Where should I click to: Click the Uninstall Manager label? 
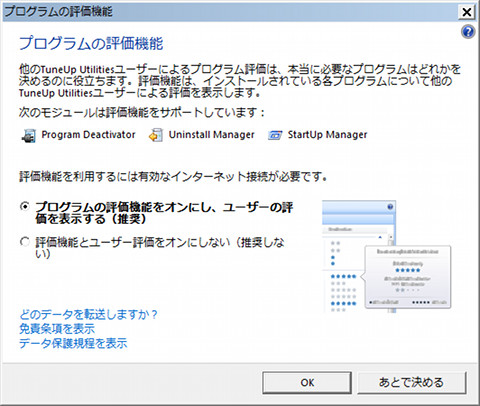(x=211, y=135)
